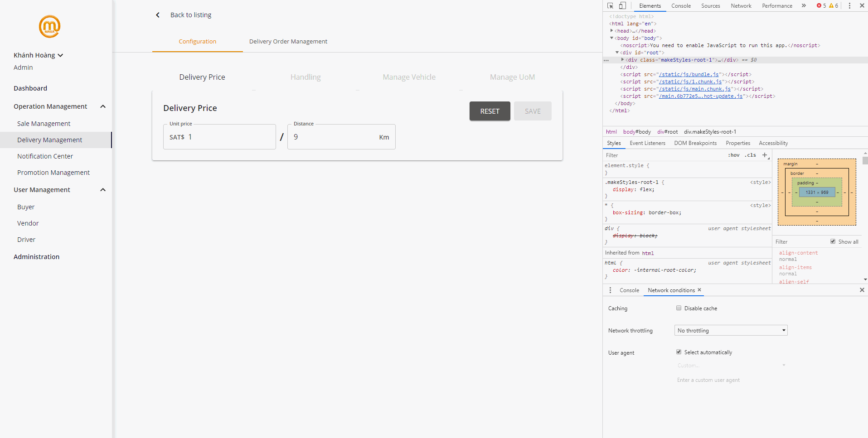The width and height of the screenshot is (868, 438).
Task: Open the Delivery Order Management tab
Action: click(x=288, y=41)
